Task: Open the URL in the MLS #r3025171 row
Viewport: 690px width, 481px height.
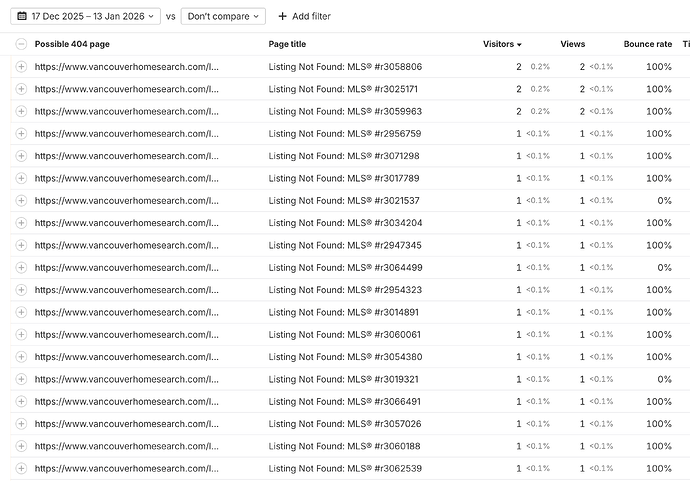Action: coord(127,89)
